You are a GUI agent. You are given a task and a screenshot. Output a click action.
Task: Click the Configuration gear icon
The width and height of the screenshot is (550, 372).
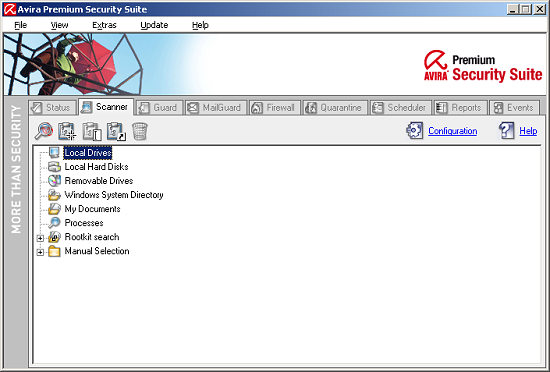point(415,131)
